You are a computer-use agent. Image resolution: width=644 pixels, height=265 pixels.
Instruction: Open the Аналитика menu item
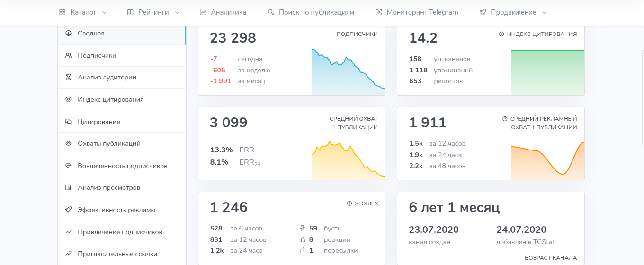[223, 12]
